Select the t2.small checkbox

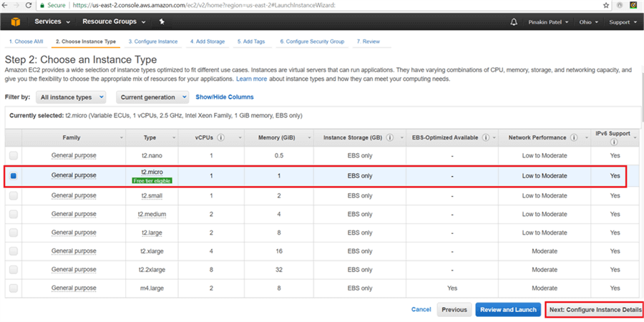pos(13,195)
